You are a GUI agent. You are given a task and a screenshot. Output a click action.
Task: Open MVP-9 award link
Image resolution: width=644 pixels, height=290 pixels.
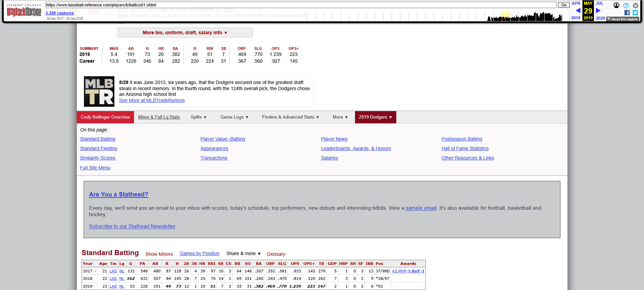404,271
